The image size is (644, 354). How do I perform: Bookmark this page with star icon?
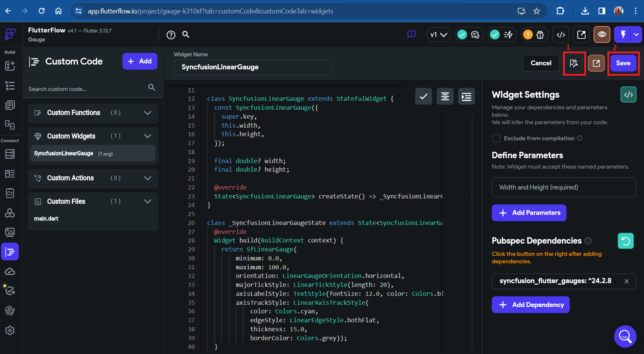(x=536, y=11)
